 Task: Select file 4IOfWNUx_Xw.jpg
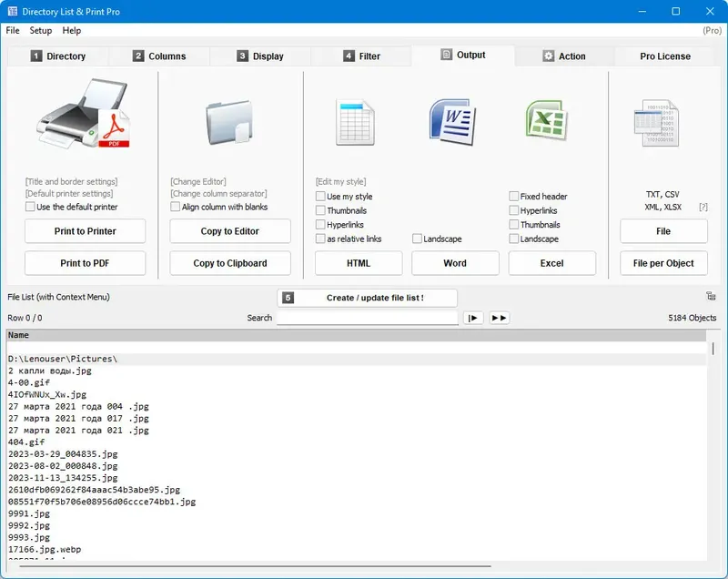(47, 395)
